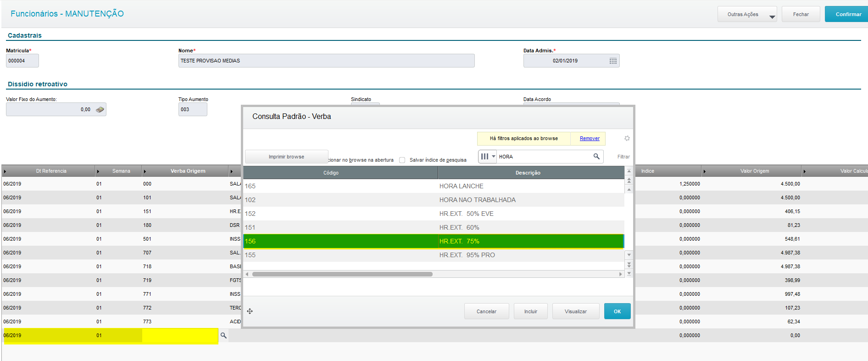Select row 102 HORA NAO TRABALHADA
Image resolution: width=868 pixels, height=361 pixels.
click(x=434, y=200)
